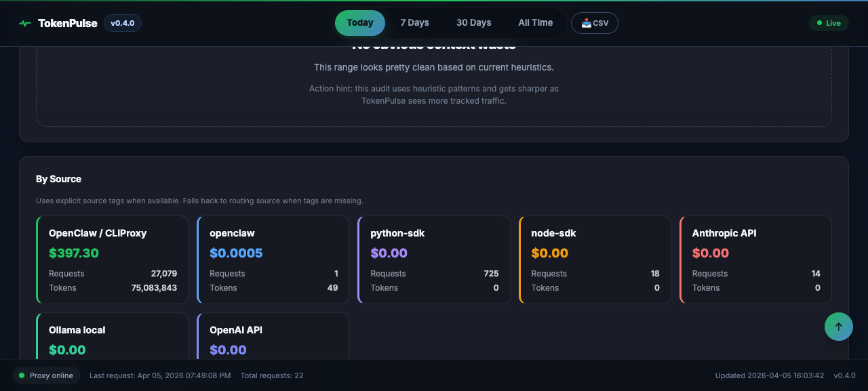Click the node-sdk requests count
The image size is (868, 391).
655,273
